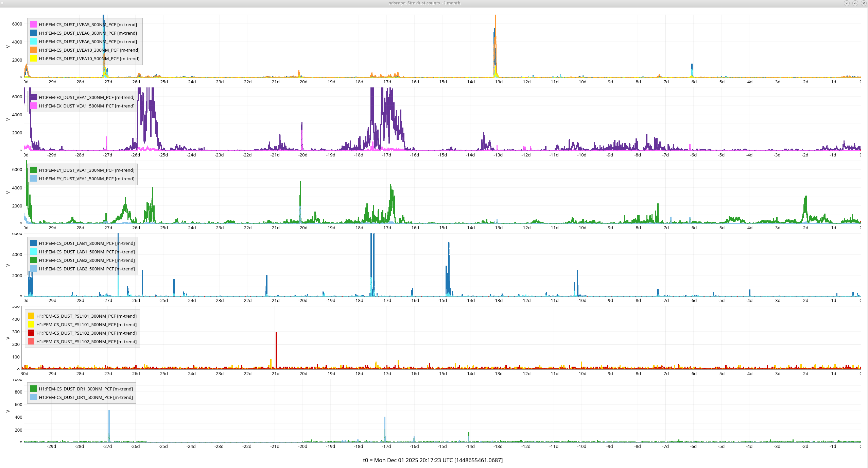Click the purple EX VEA1_300NM legend swatch
This screenshot has width=868, height=468.
click(33, 97)
